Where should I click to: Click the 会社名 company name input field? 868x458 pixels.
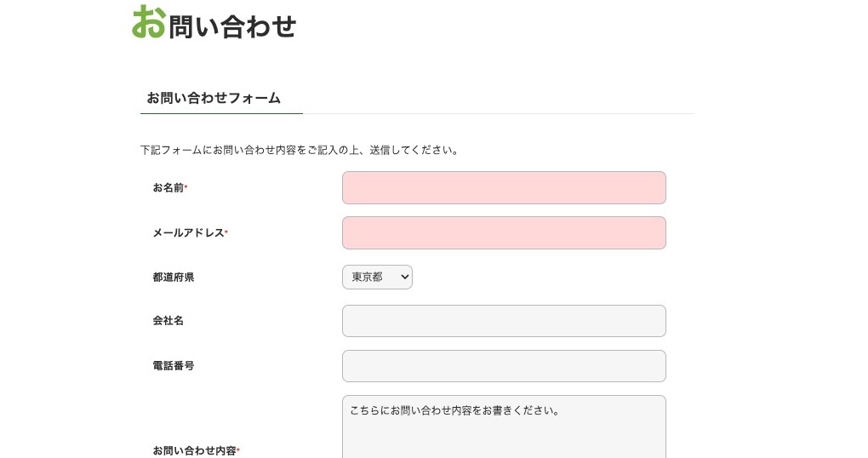click(504, 321)
